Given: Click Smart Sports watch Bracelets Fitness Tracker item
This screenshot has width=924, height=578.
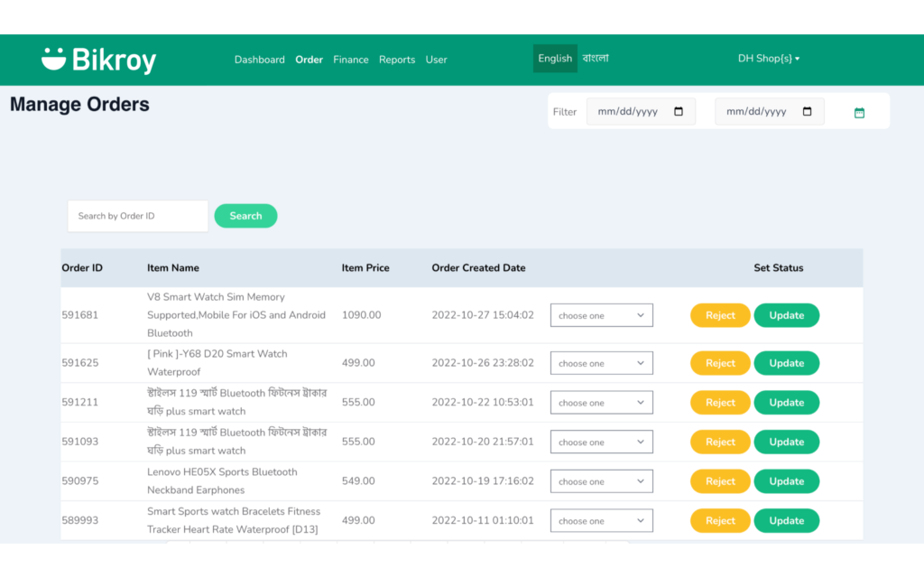Looking at the screenshot, I should 234,521.
